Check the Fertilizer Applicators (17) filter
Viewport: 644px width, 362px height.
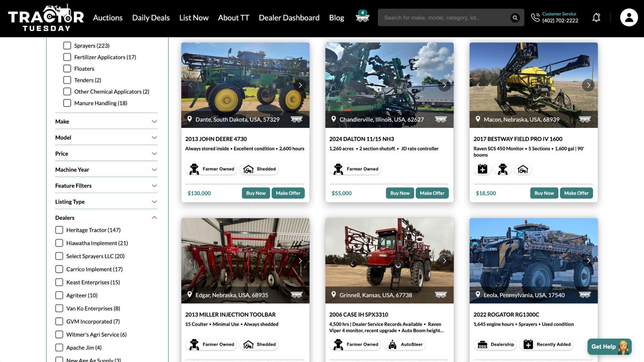(67, 57)
